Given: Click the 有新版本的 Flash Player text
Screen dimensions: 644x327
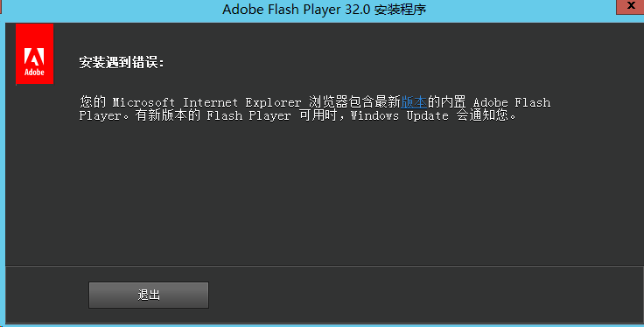Looking at the screenshot, I should (213, 115).
